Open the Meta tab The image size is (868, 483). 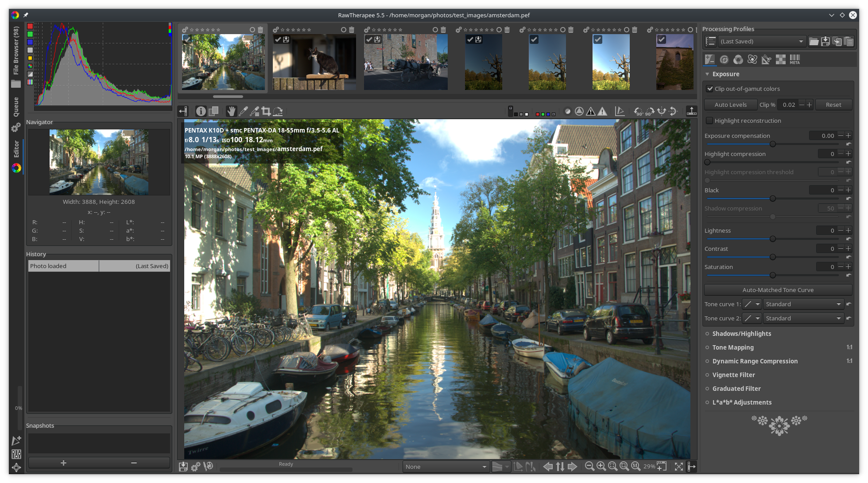tap(794, 59)
